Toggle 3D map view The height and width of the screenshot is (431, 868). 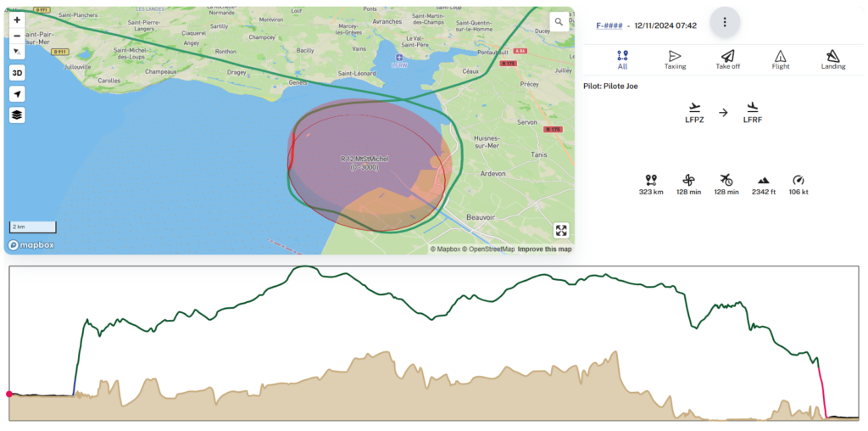(x=17, y=73)
